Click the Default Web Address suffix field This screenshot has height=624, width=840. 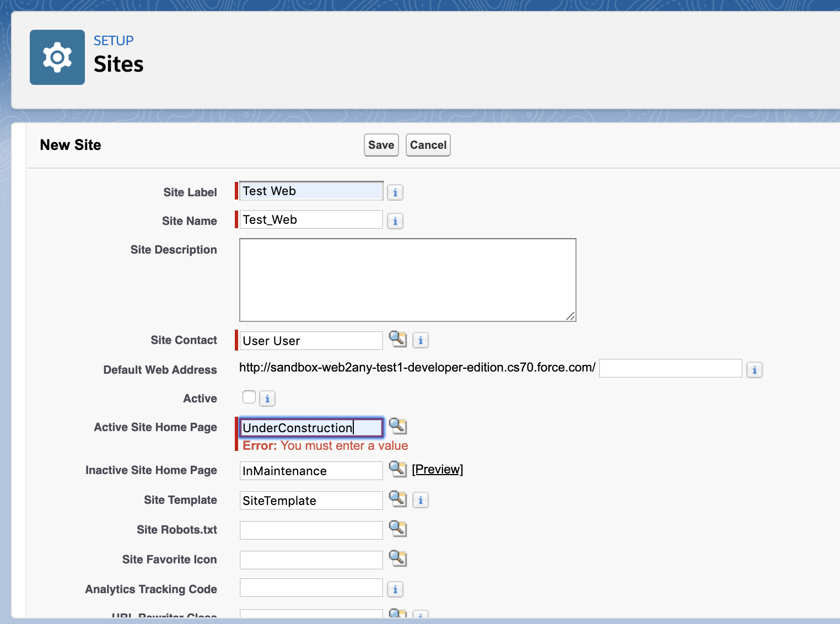[671, 368]
